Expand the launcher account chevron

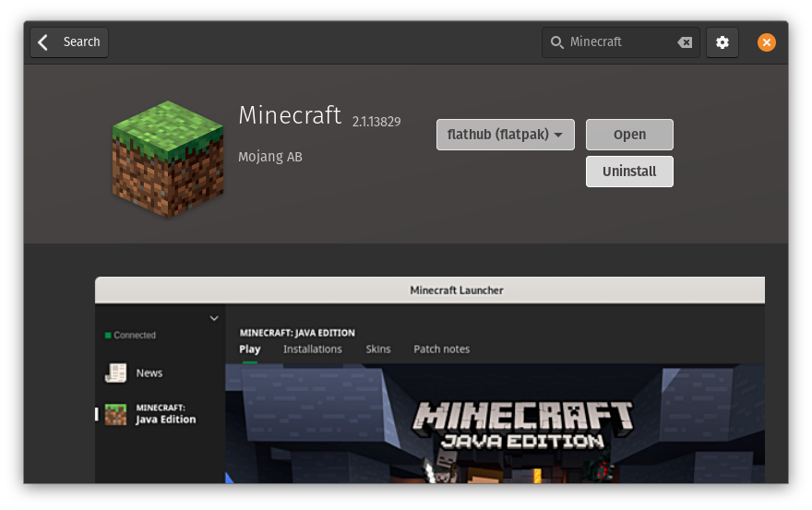214,318
